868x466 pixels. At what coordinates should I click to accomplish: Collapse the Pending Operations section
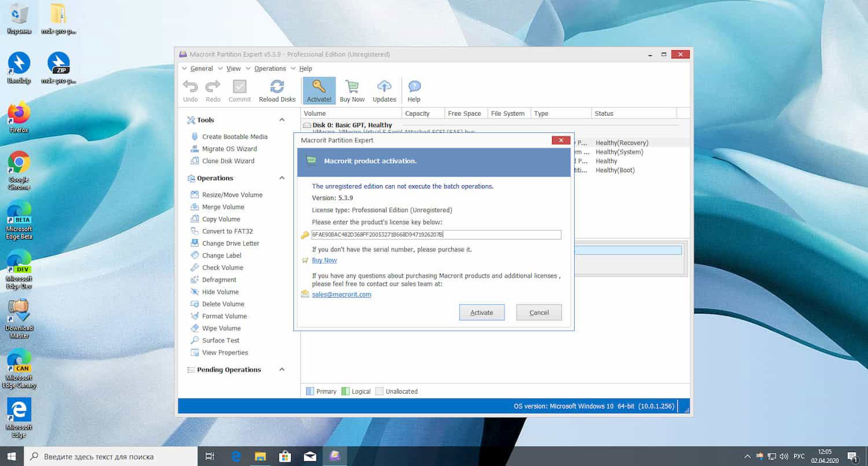coord(282,369)
